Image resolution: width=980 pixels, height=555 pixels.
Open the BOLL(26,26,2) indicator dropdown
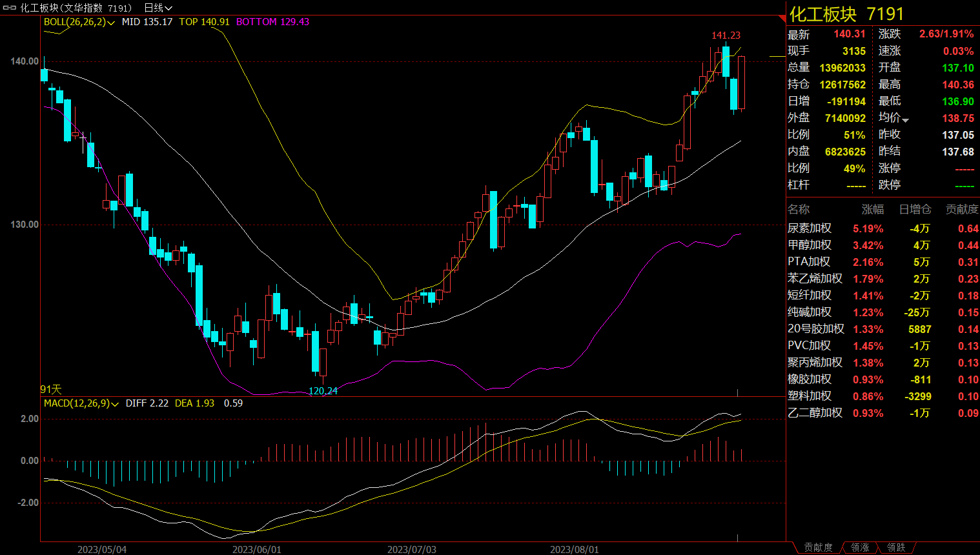point(79,22)
